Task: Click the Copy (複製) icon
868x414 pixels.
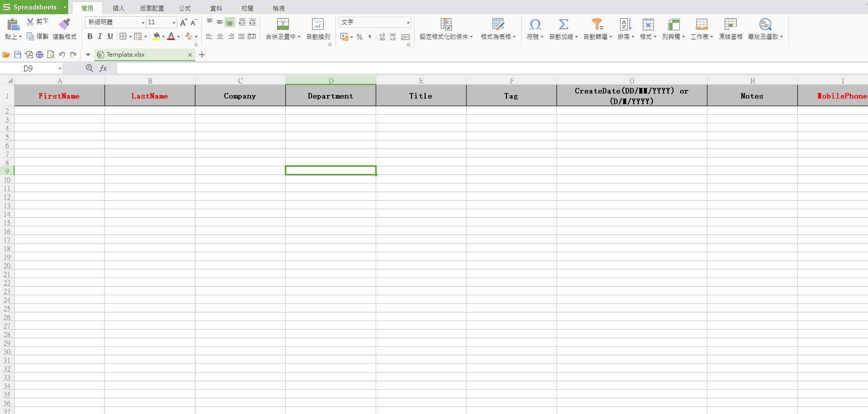Action: point(30,36)
